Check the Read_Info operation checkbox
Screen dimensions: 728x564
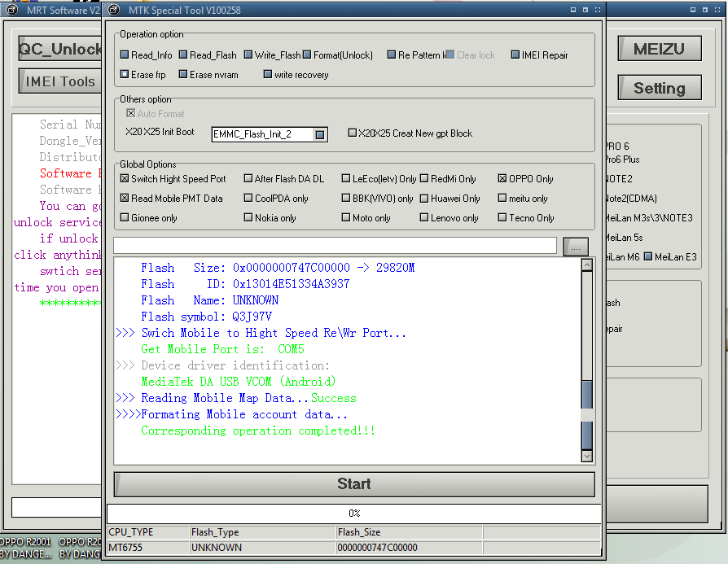pos(125,55)
